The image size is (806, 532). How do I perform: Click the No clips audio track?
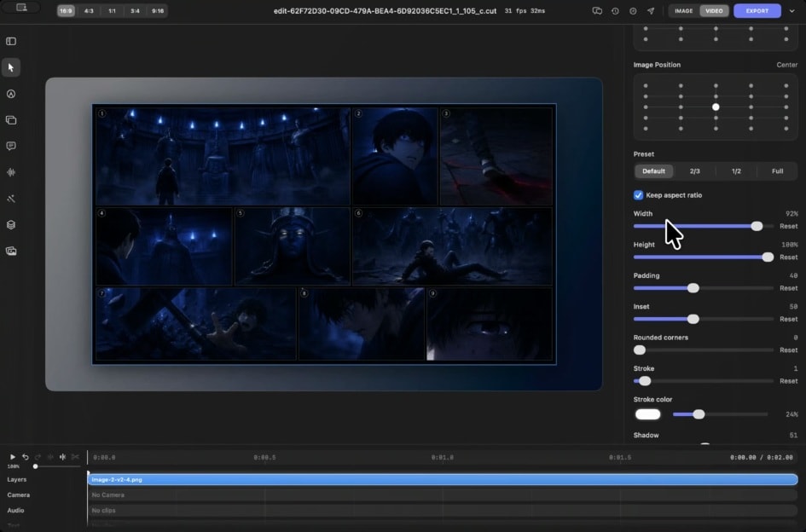click(x=443, y=511)
